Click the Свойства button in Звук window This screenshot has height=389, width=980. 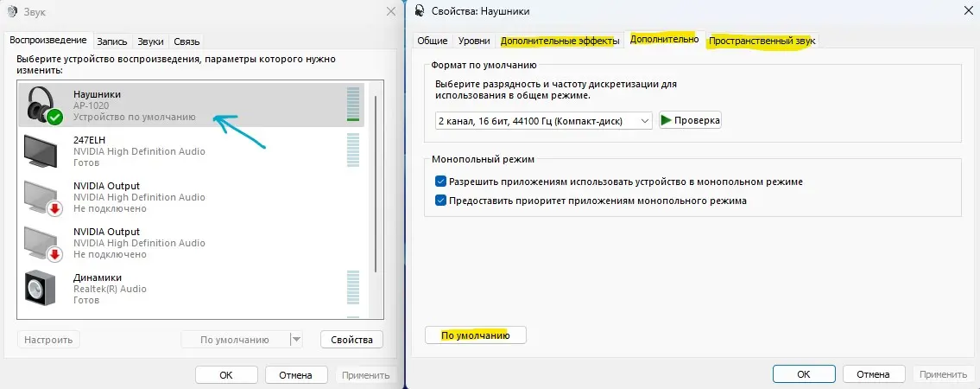tap(351, 340)
